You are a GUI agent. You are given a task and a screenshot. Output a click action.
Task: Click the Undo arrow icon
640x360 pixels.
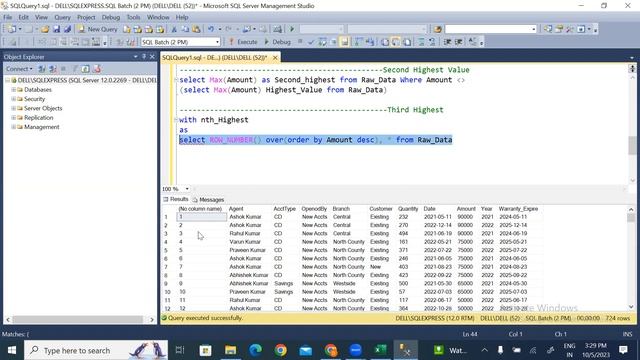click(211, 29)
